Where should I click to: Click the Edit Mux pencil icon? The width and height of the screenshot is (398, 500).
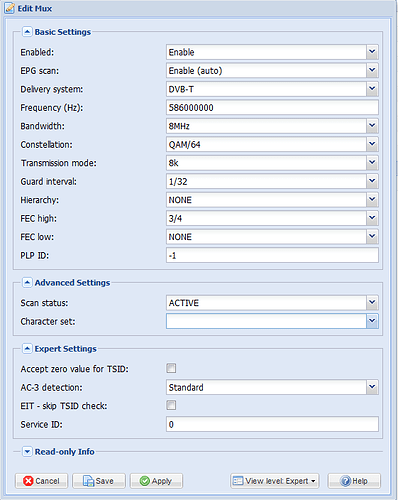point(10,8)
